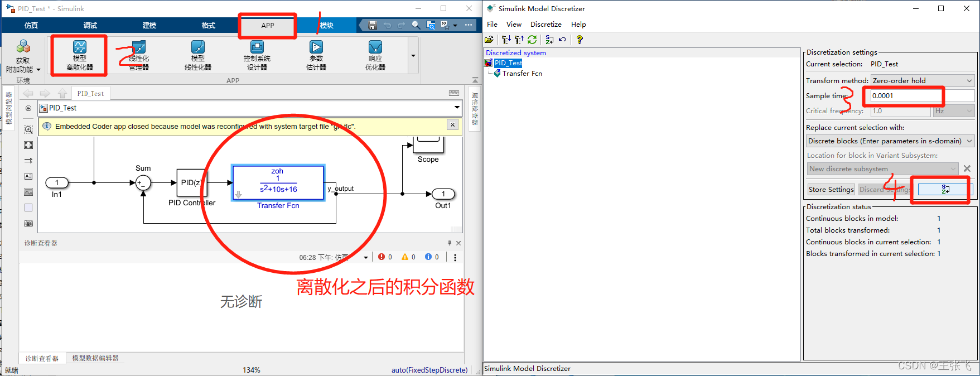This screenshot has width=980, height=376.
Task: Save the Simulink model with the floppy icon
Action: coord(373,25)
